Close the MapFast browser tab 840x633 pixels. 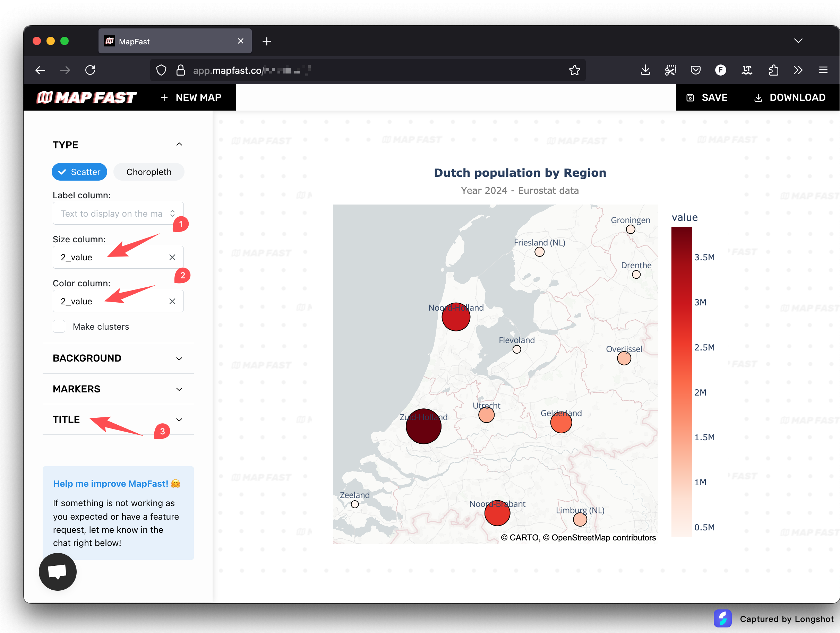pos(241,41)
